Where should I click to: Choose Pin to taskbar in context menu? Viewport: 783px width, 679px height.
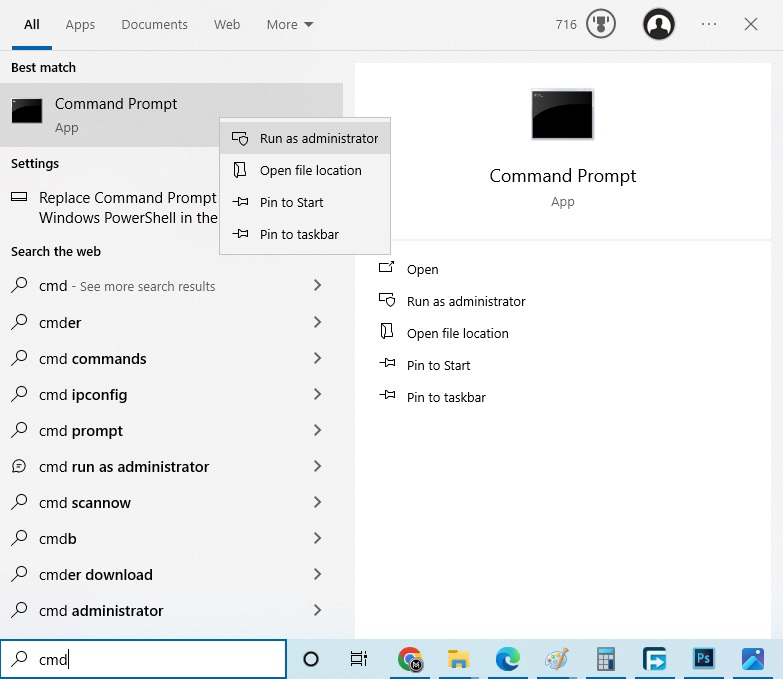click(298, 235)
